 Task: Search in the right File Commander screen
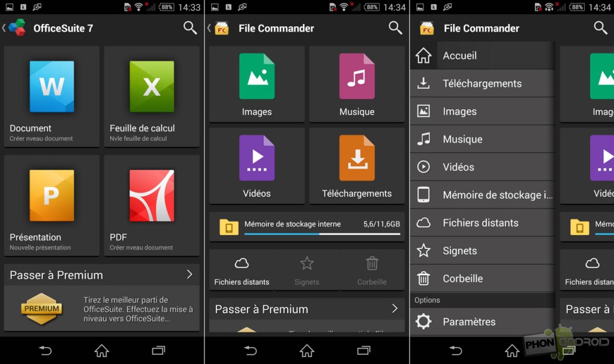click(x=600, y=28)
